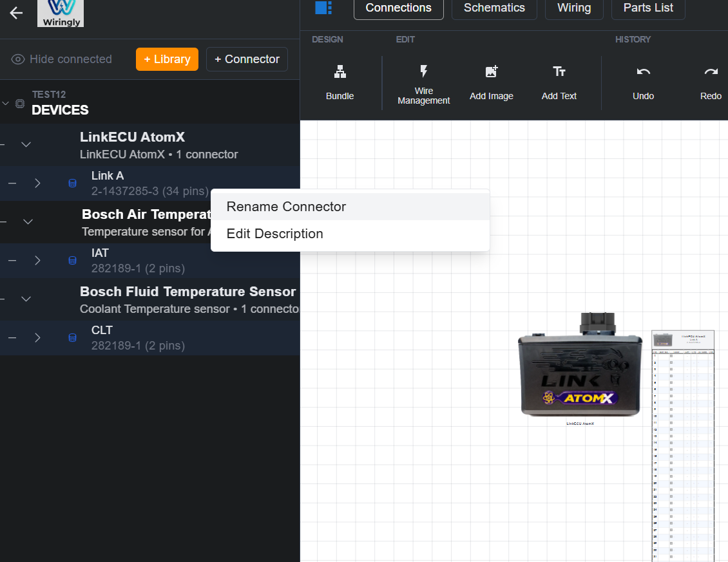This screenshot has width=728, height=562.
Task: Select the LinkECU AtomX device title
Action: [132, 137]
